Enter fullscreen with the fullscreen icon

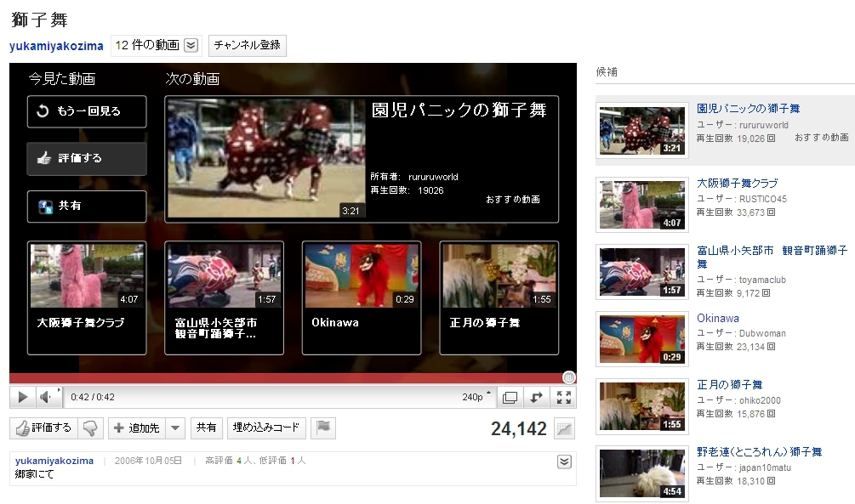[564, 397]
